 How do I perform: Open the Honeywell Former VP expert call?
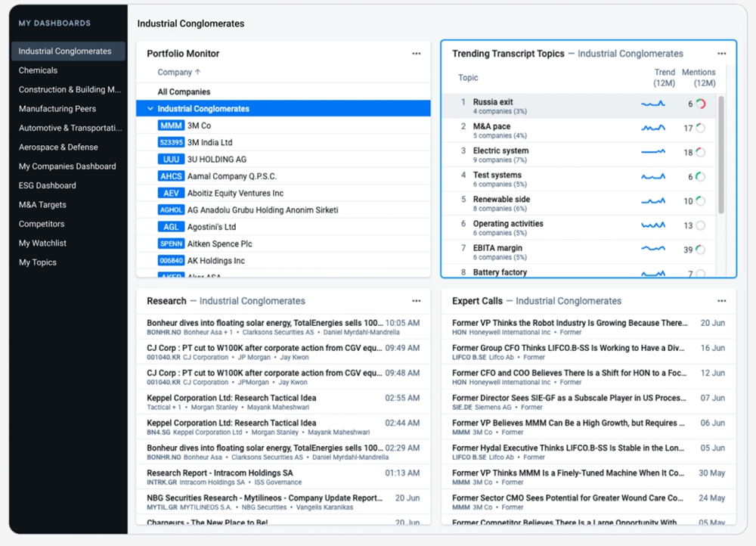569,323
